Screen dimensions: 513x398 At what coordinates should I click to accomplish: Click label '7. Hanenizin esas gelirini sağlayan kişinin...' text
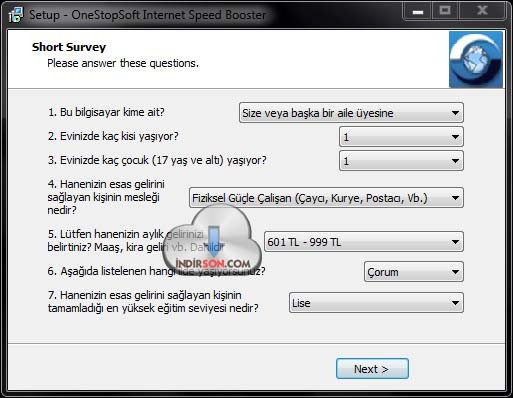(x=153, y=301)
